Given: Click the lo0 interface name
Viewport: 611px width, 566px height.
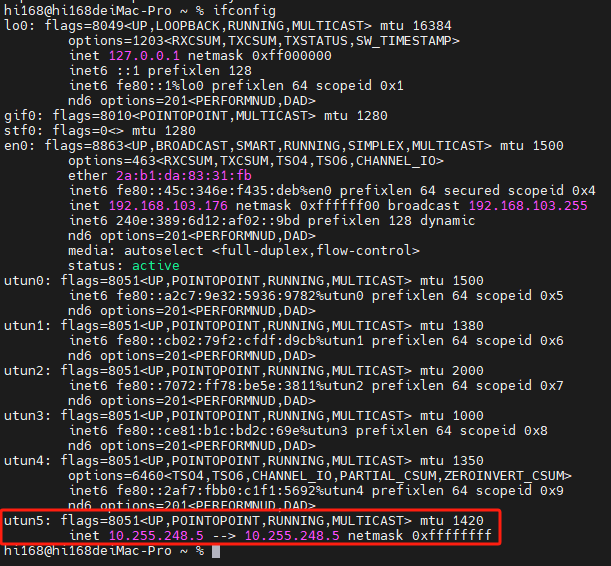Looking at the screenshot, I should [19, 26].
